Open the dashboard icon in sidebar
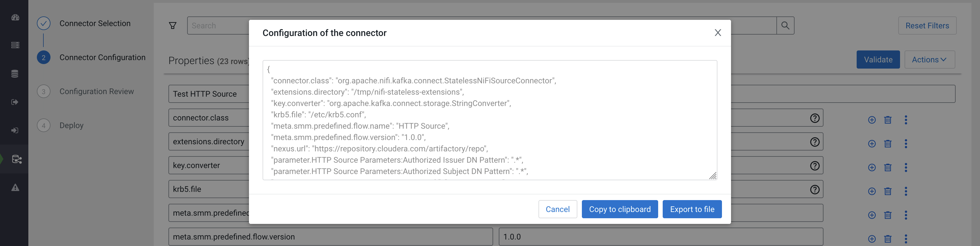The image size is (980, 246). 15,18
